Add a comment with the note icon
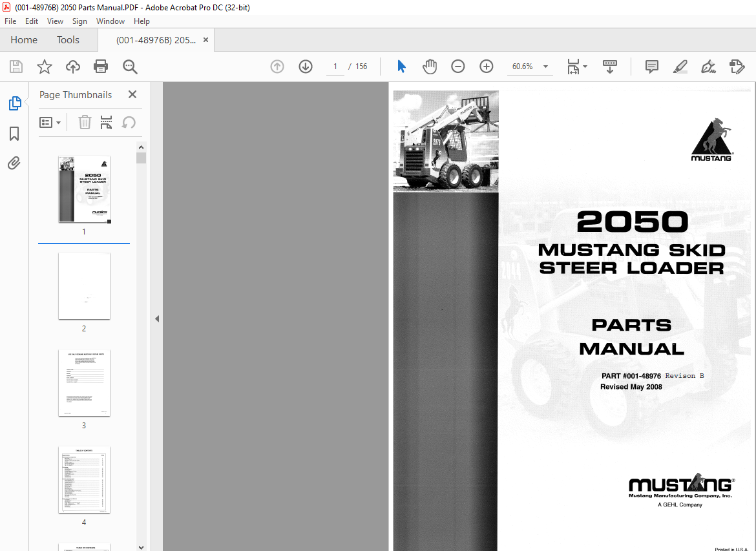Image resolution: width=756 pixels, height=551 pixels. [652, 67]
